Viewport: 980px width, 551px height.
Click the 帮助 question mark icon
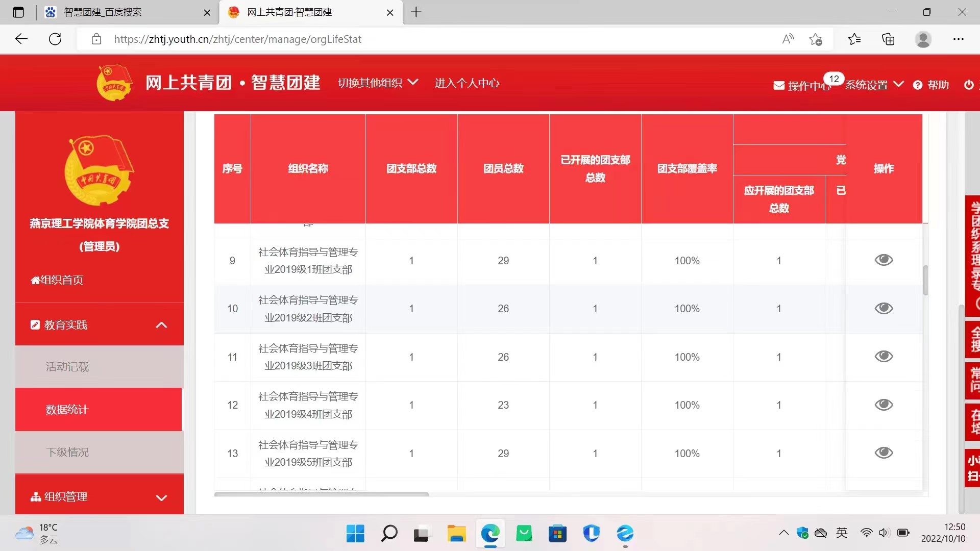tap(918, 85)
